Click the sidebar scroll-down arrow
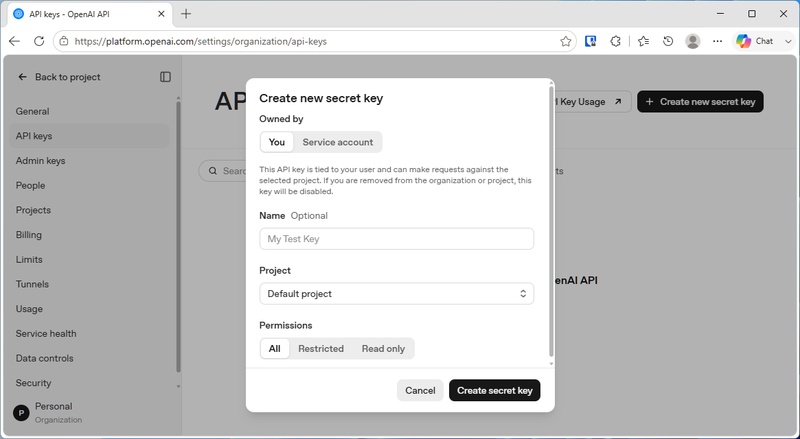The width and height of the screenshot is (800, 439). (x=178, y=386)
